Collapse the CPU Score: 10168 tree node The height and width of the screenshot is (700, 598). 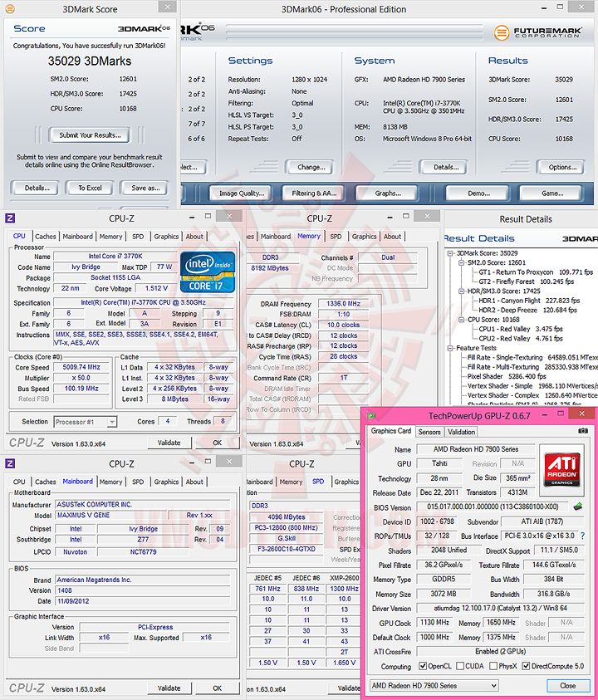point(462,320)
